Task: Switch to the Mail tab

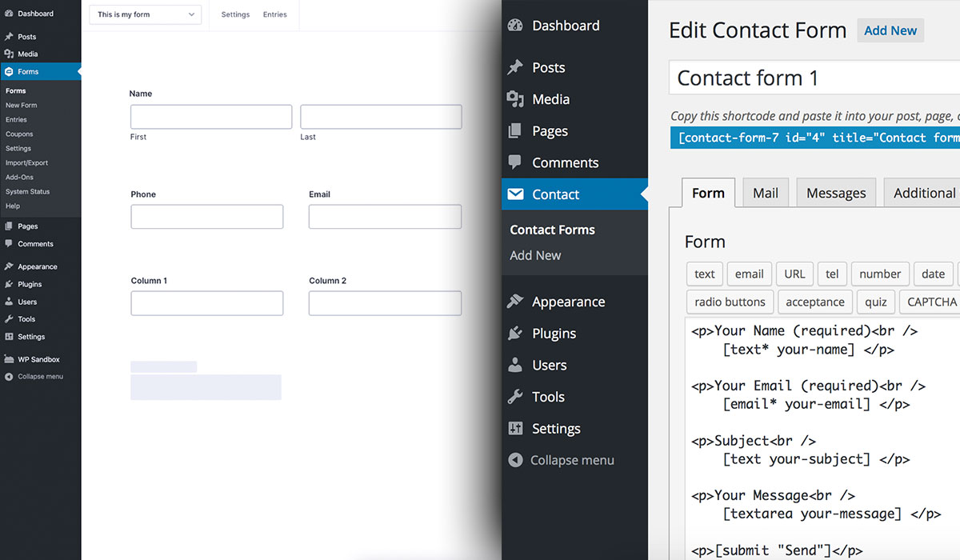Action: coord(765,192)
